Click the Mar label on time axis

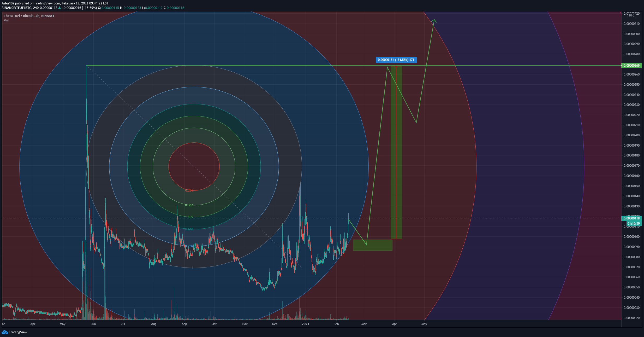pos(364,324)
